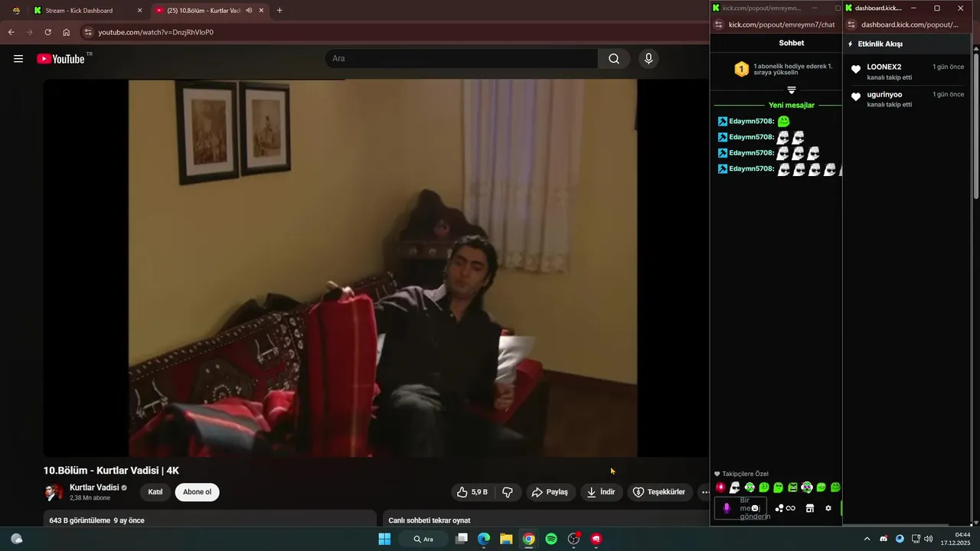Click the infinity icon in Kick chat
980x551 pixels.
point(791,508)
